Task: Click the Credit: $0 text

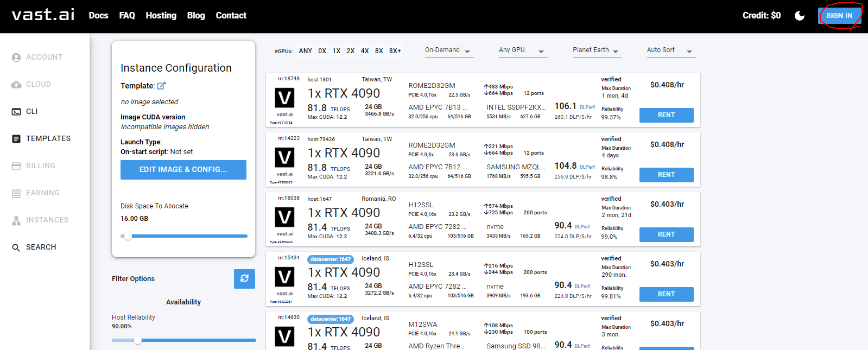Action: click(762, 15)
